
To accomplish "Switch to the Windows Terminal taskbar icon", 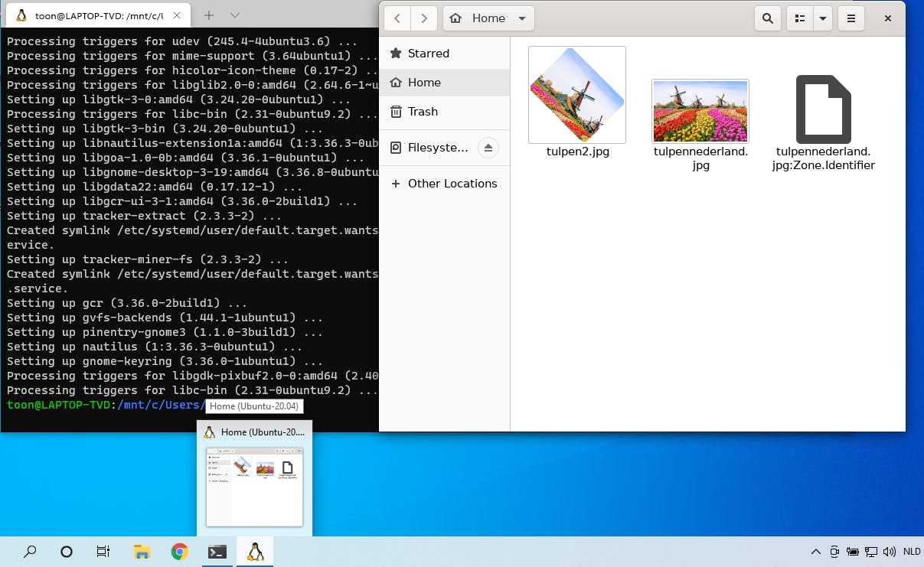I will pyautogui.click(x=217, y=552).
